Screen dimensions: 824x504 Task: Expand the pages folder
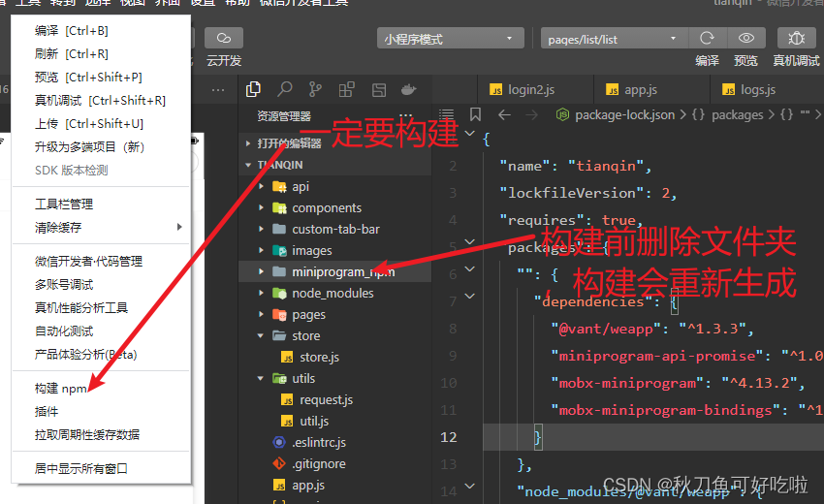pyautogui.click(x=261, y=314)
